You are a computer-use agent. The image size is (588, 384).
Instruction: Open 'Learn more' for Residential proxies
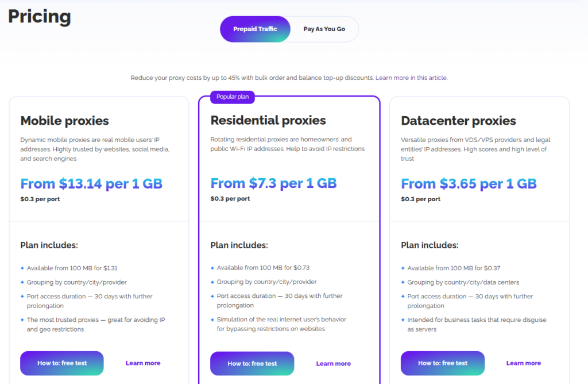(x=333, y=363)
